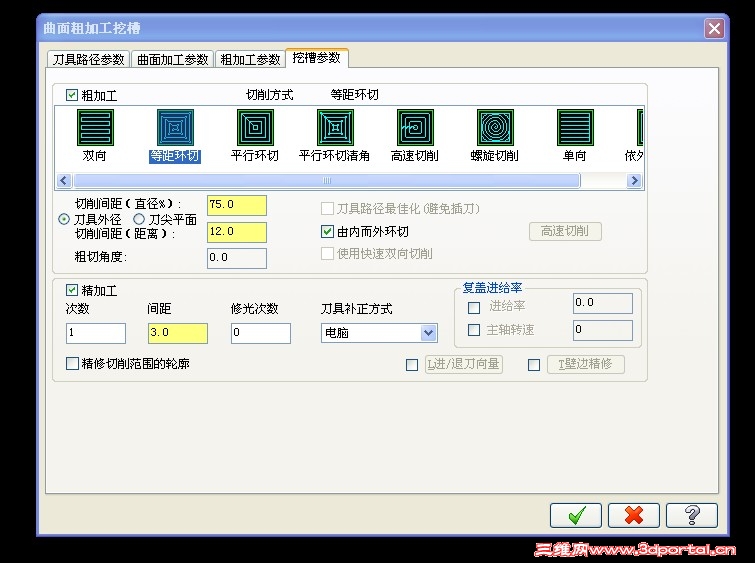Check the box beside 壁边精修 button
755x563 pixels.
534,365
